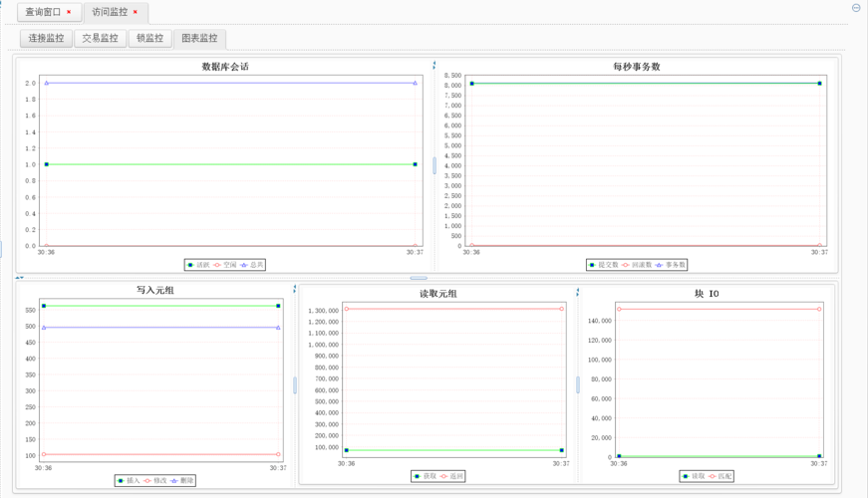
Task: Click horizontal splitter handle between top and bottom charts
Action: (419, 278)
